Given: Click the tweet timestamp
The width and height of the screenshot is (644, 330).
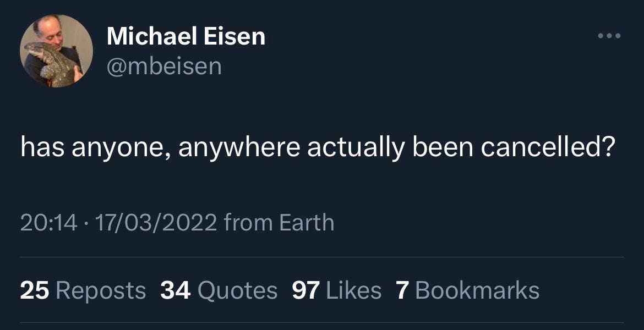Looking at the screenshot, I should [x=48, y=222].
